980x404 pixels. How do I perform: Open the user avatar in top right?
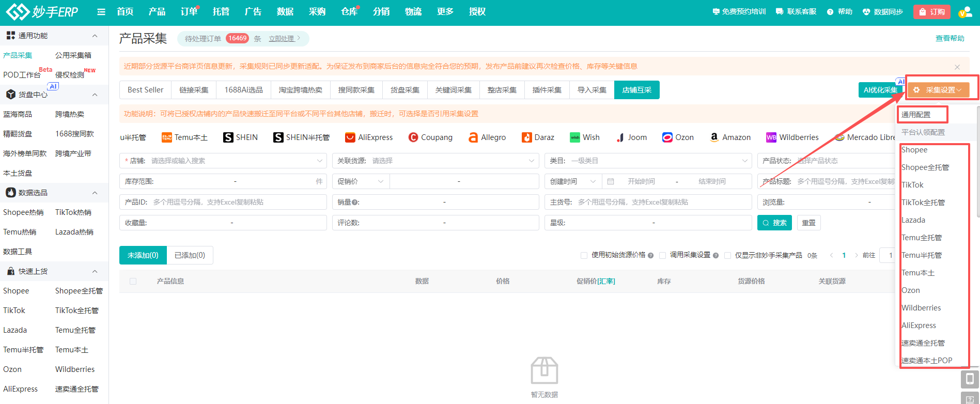[965, 12]
